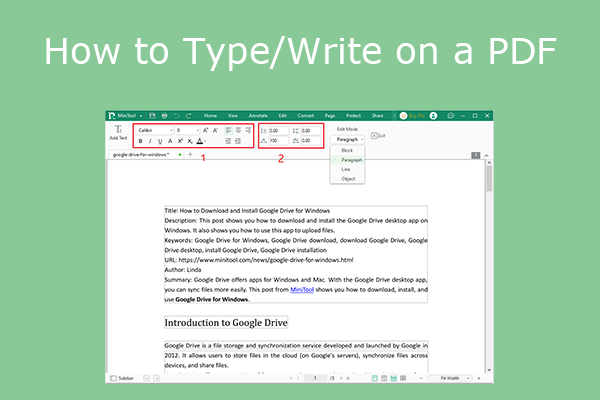
Task: Click the line spacing value field
Action: coord(278,131)
